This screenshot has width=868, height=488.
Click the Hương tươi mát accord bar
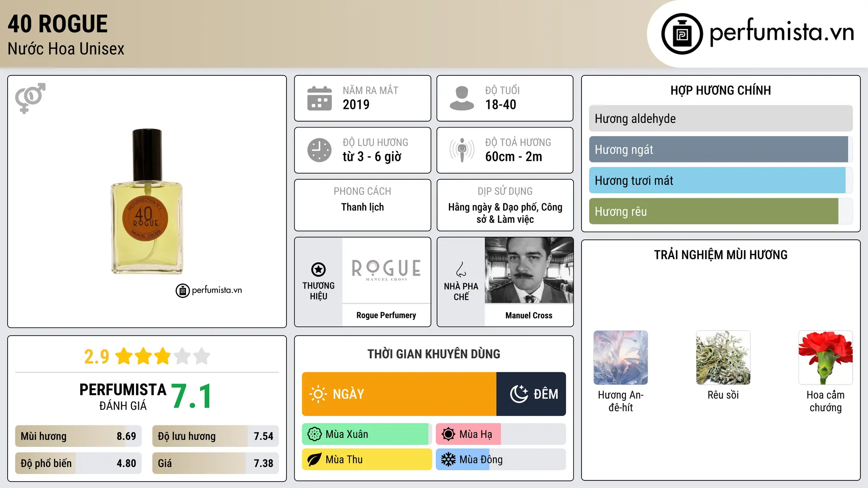pos(721,180)
